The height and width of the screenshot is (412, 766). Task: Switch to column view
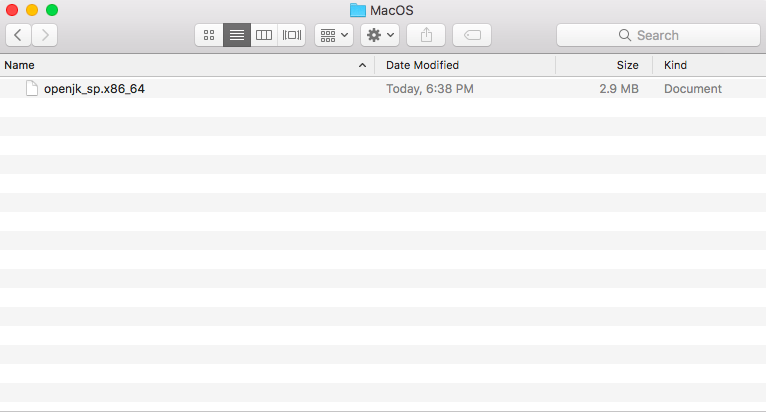(264, 35)
